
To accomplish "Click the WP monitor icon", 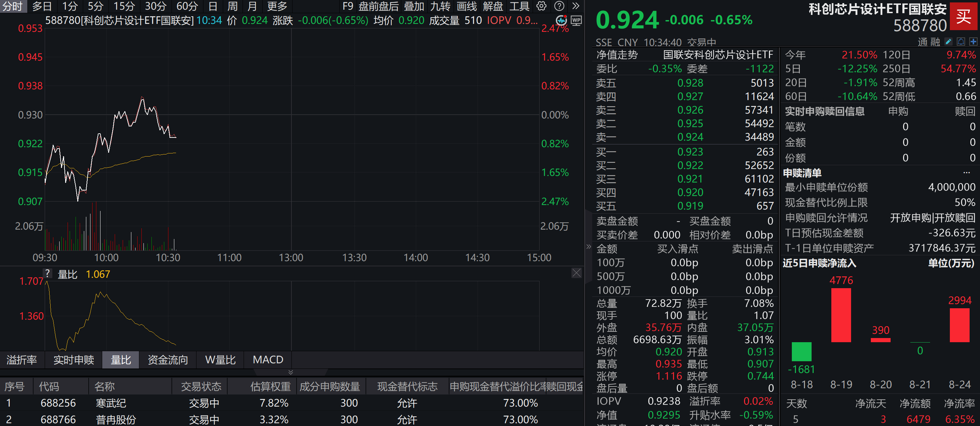I will pyautogui.click(x=576, y=20).
